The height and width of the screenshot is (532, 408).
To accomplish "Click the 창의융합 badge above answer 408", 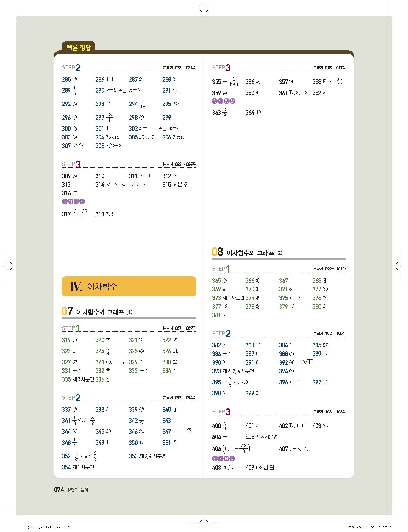I will pyautogui.click(x=223, y=458).
